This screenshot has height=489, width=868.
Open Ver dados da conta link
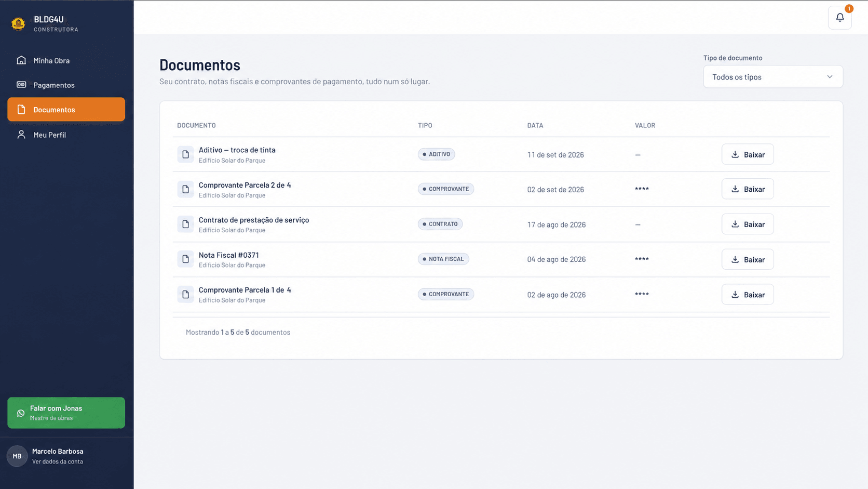point(58,461)
